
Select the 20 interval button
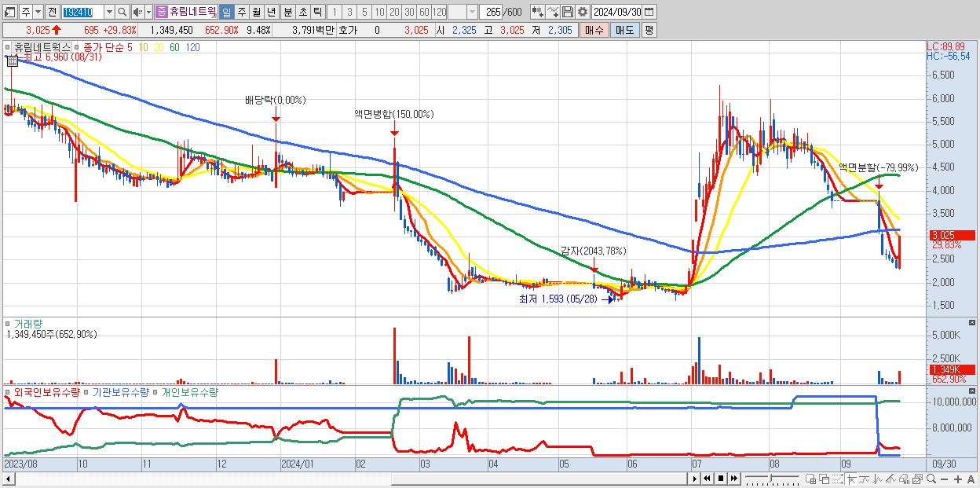tap(394, 13)
